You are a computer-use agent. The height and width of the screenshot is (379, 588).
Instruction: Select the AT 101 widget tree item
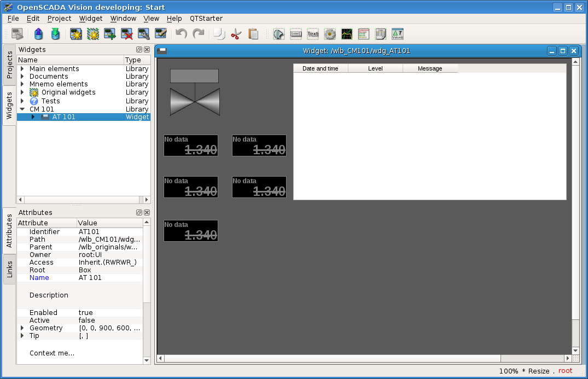pos(63,117)
